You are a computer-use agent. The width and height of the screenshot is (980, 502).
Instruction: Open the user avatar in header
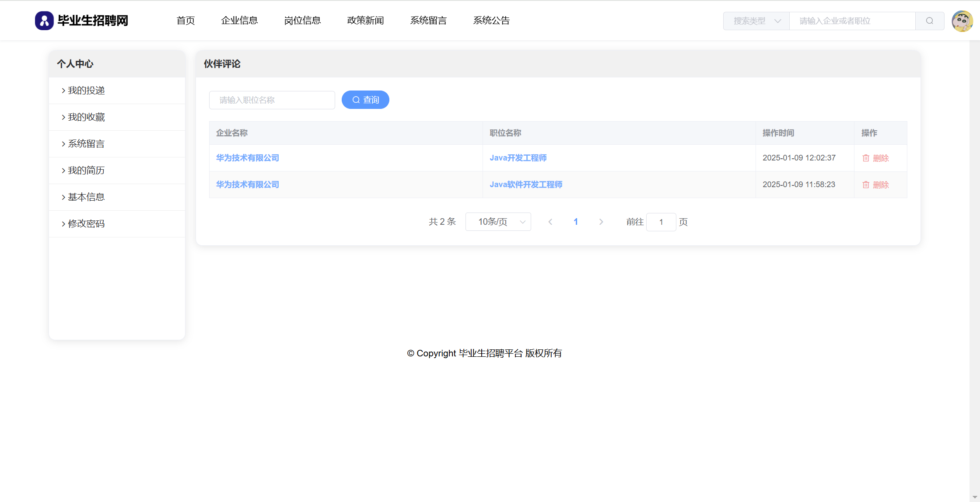click(x=962, y=21)
